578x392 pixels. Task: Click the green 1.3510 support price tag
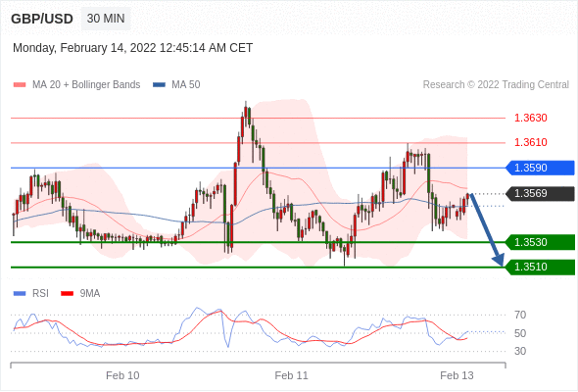[x=540, y=267]
